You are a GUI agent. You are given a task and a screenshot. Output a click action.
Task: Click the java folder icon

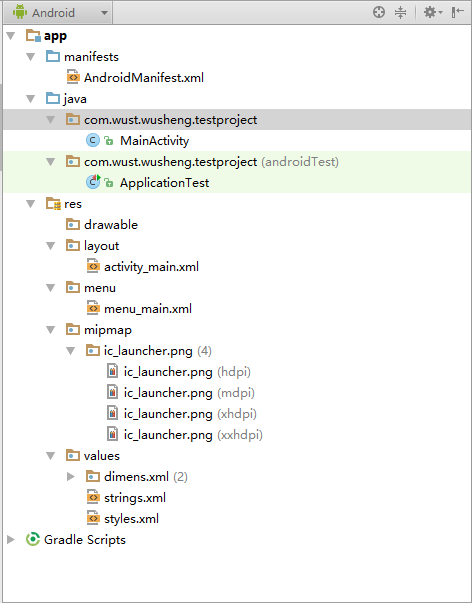pyautogui.click(x=53, y=98)
